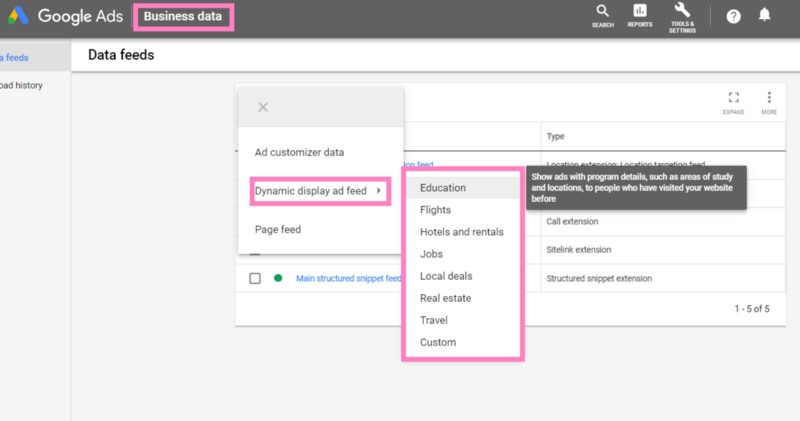Open Tools & Settings wrench icon

point(682,18)
